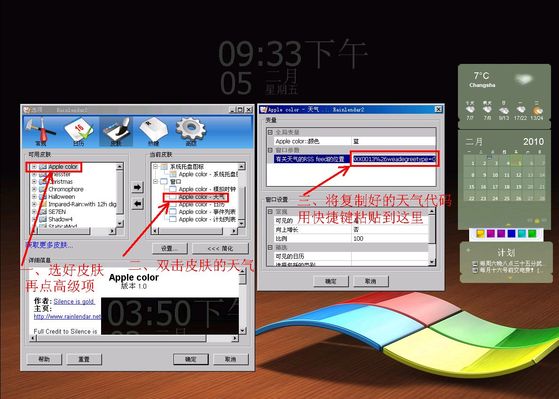Click the right arrow add-skin button
The image size is (559, 399).
pos(138,187)
